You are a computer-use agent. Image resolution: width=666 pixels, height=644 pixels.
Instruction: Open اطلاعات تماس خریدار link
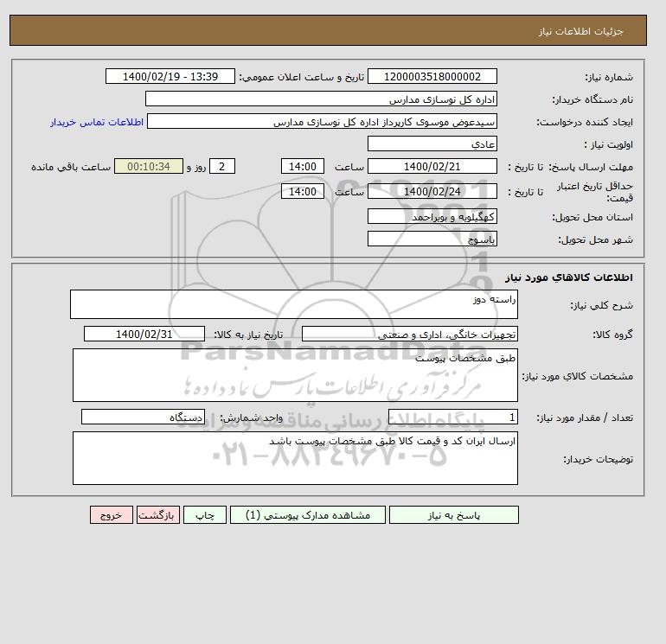[97, 122]
